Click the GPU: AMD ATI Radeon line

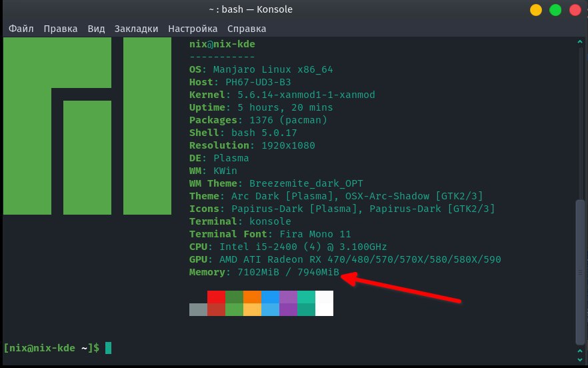345,259
